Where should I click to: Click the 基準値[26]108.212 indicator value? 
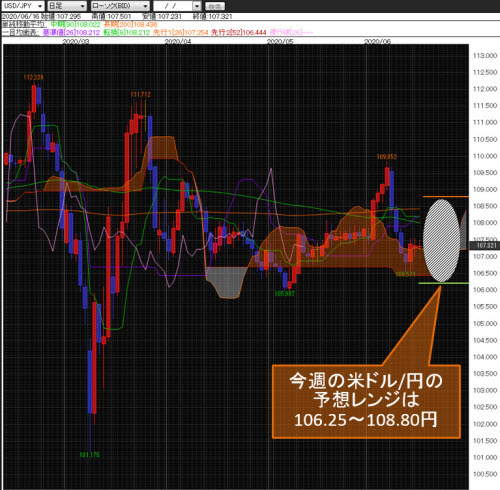(71, 32)
